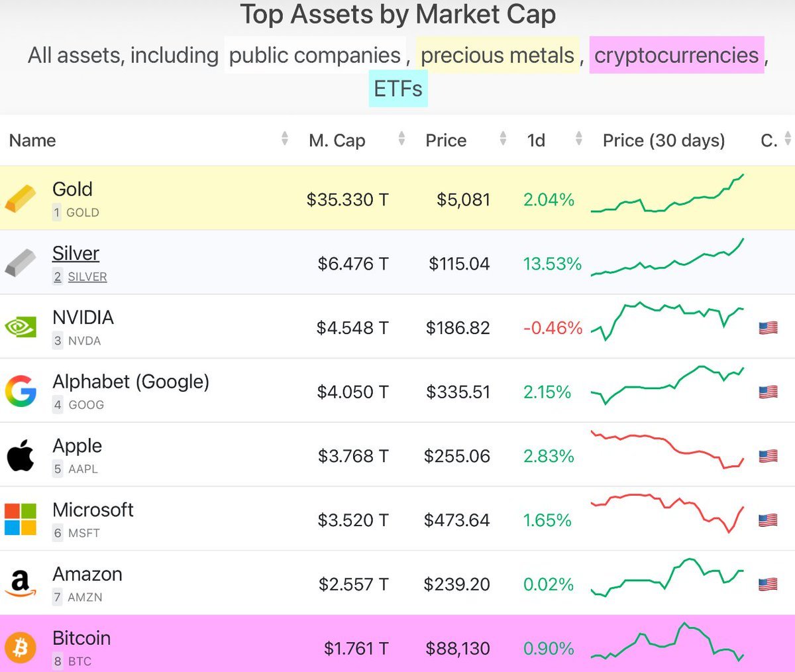Click the Google G logo
The image size is (795, 672).
(x=20, y=391)
